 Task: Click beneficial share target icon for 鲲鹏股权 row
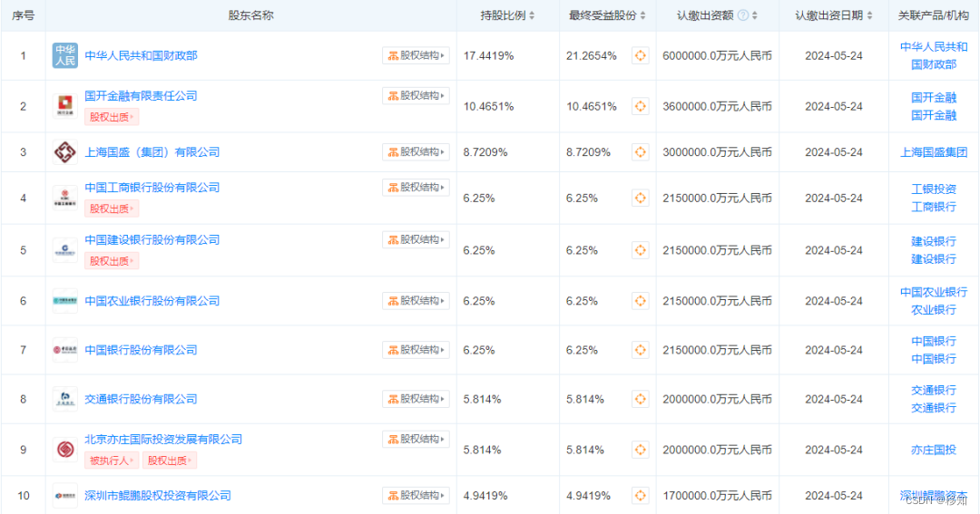point(640,495)
